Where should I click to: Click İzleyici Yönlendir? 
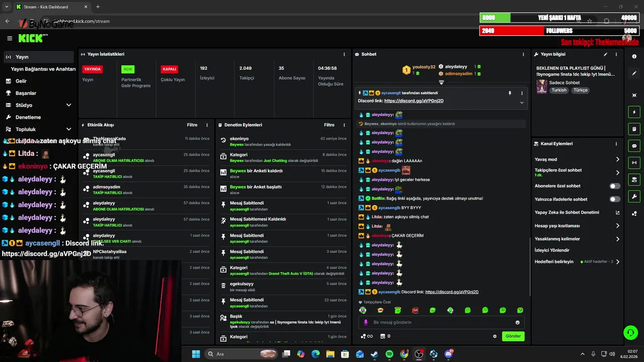coord(552,250)
